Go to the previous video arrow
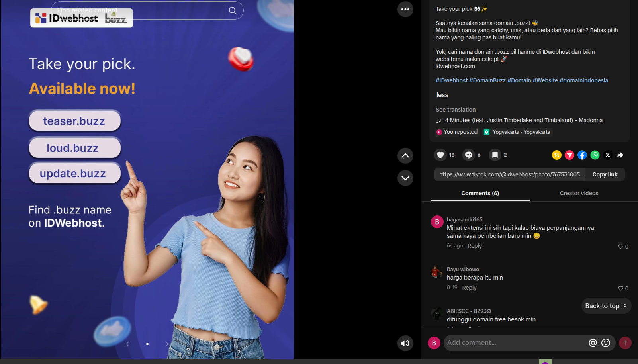This screenshot has width=638, height=364. click(405, 156)
